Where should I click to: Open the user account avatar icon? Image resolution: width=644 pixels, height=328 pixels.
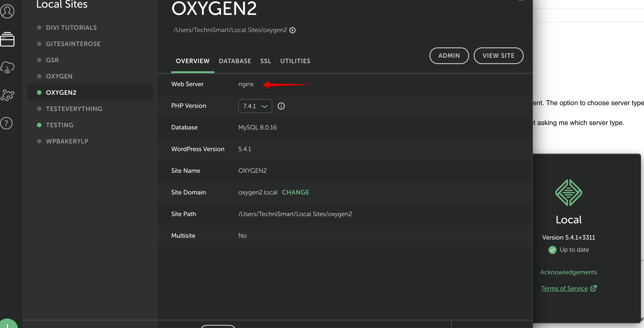pos(7,11)
